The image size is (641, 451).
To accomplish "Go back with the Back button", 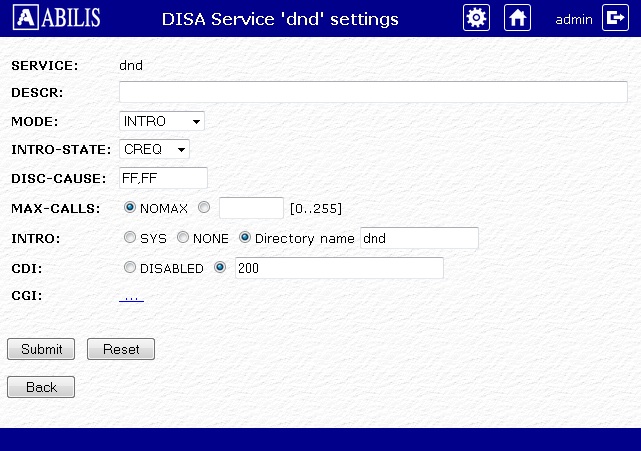I will pos(41,387).
